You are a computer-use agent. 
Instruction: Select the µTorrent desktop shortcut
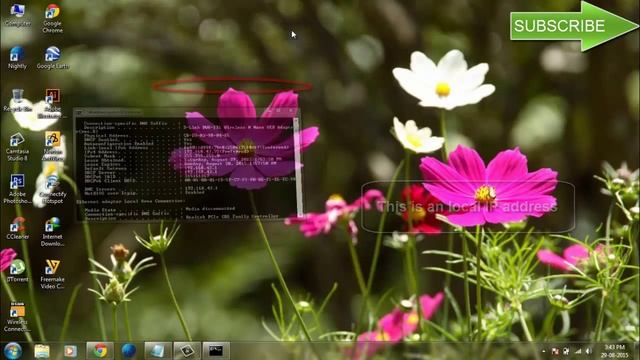point(17,271)
